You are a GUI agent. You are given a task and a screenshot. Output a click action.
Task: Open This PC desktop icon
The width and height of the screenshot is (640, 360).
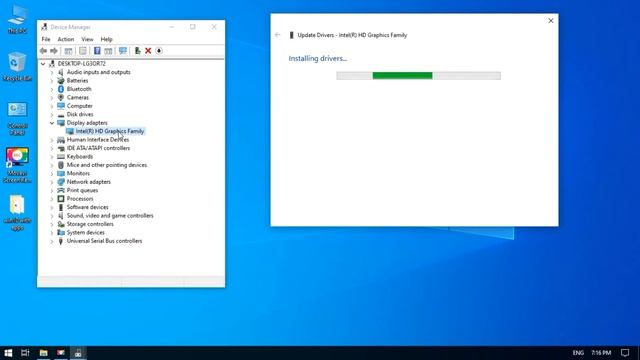(x=17, y=19)
